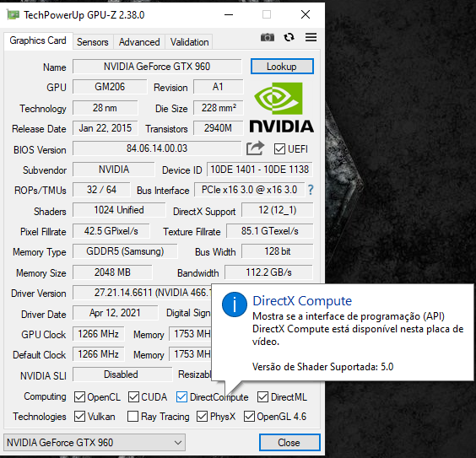Toggle the OpenCL checkbox

(x=79, y=396)
